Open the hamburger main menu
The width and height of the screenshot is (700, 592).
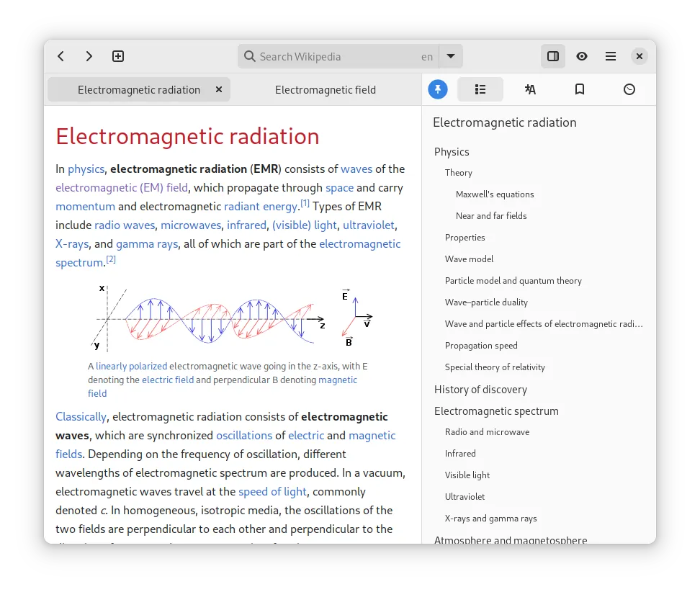tap(611, 56)
